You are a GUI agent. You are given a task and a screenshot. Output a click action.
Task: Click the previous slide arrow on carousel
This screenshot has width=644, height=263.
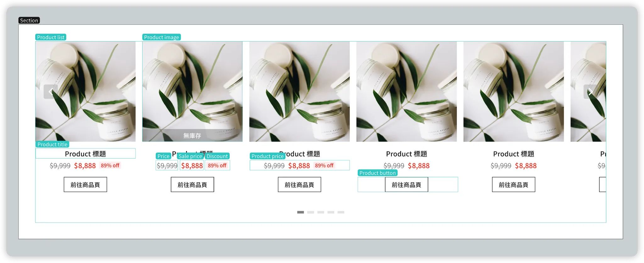[x=51, y=92]
